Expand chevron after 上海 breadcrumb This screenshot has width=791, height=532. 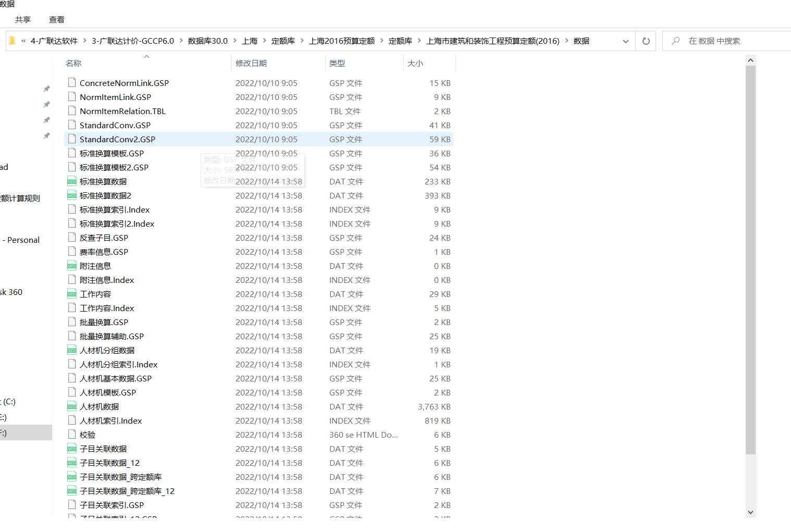tap(265, 41)
